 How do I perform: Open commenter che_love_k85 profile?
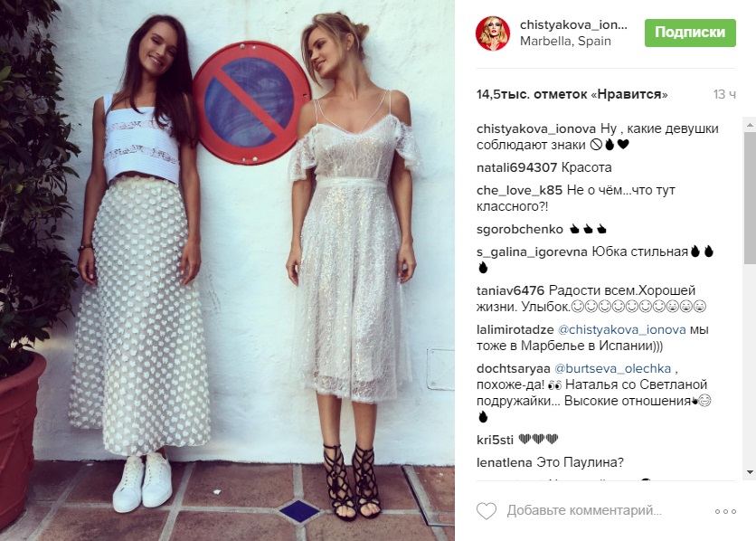coord(519,190)
